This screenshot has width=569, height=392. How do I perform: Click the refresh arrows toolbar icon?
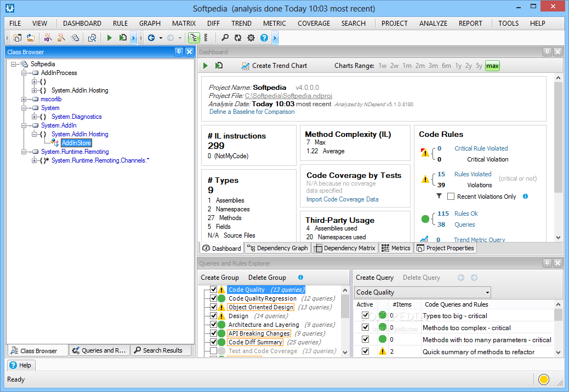[238, 38]
